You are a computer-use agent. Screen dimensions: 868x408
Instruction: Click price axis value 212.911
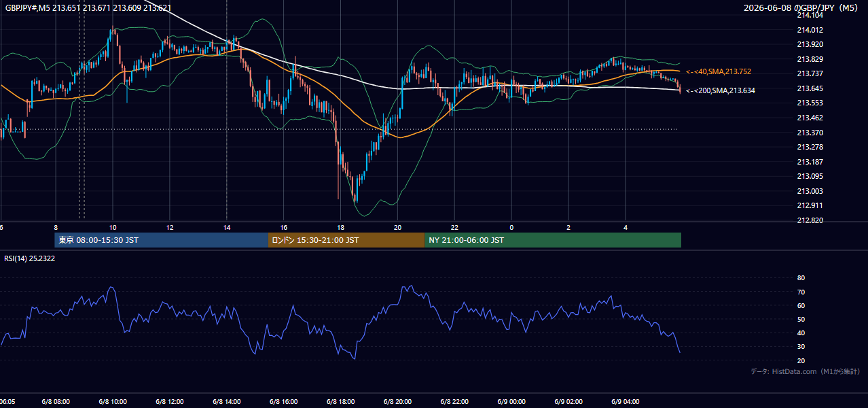coord(810,205)
